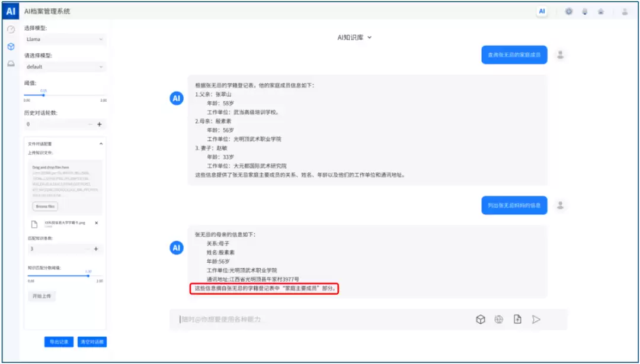Click the AI button in top header
The image size is (640, 364).
542,11
